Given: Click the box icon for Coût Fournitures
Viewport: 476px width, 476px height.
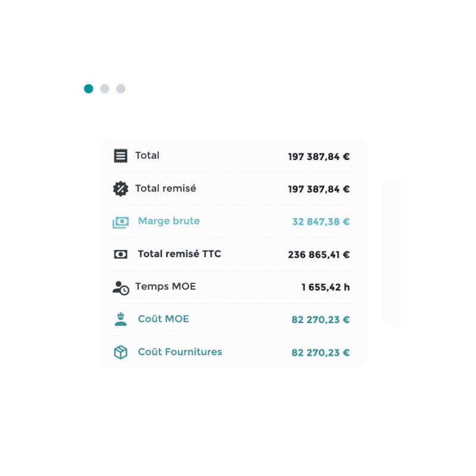Looking at the screenshot, I should (121, 352).
